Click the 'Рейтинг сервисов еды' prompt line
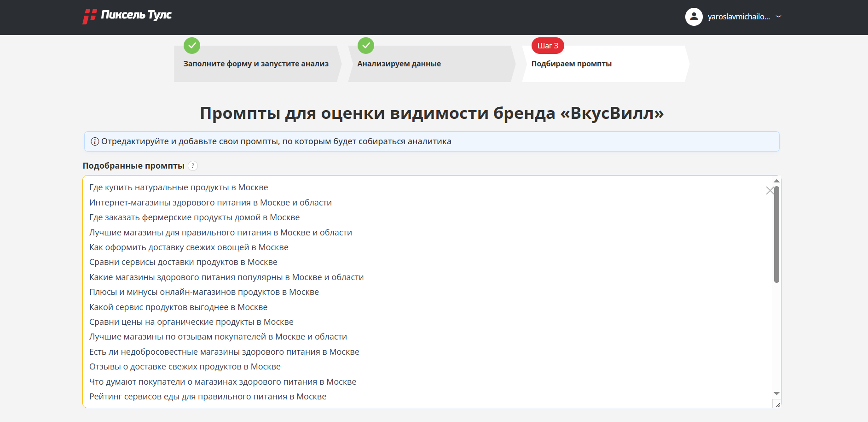Image resolution: width=868 pixels, height=422 pixels. tap(208, 397)
